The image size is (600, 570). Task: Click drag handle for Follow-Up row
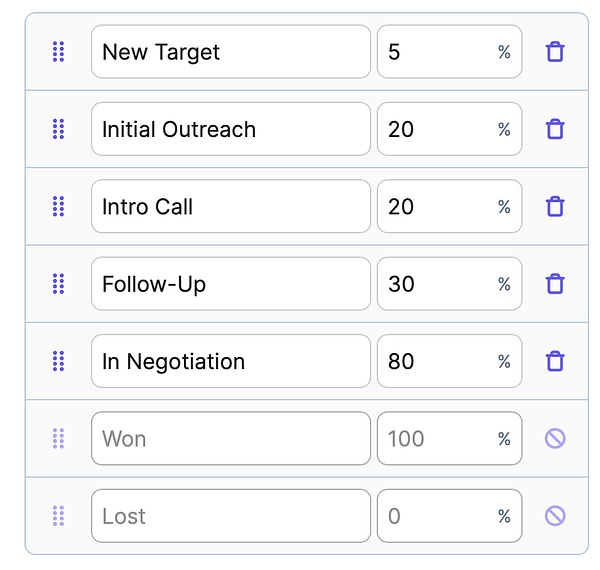click(58, 284)
